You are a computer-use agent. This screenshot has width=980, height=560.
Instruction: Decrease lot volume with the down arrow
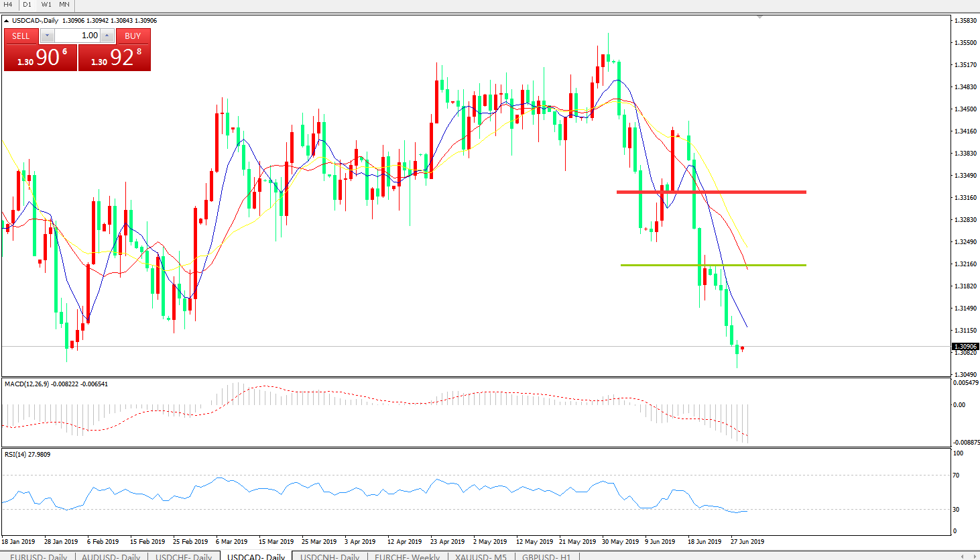[47, 36]
